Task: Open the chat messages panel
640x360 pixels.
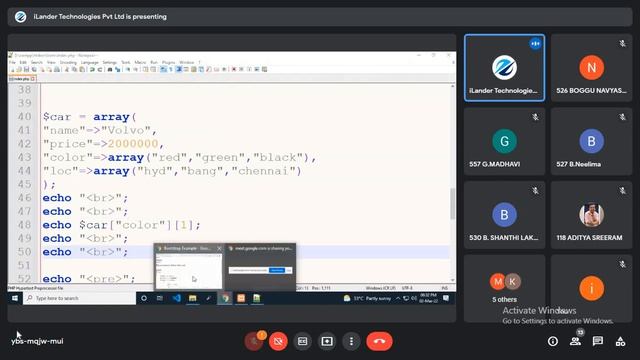Action: click(x=598, y=341)
